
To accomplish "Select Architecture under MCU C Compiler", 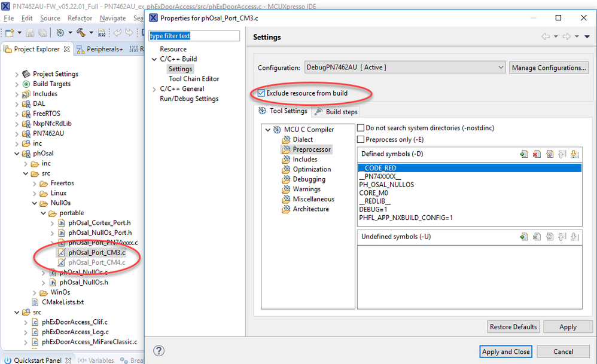I will [x=310, y=209].
